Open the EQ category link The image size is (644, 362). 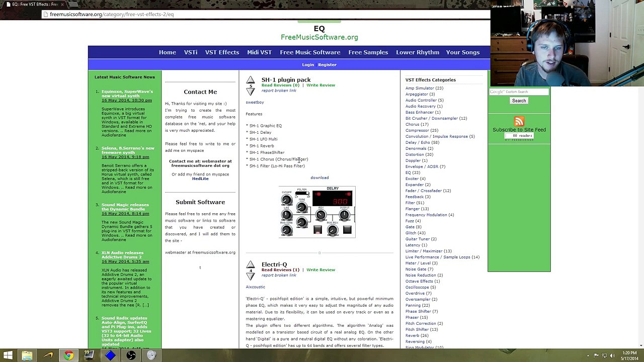click(x=408, y=173)
